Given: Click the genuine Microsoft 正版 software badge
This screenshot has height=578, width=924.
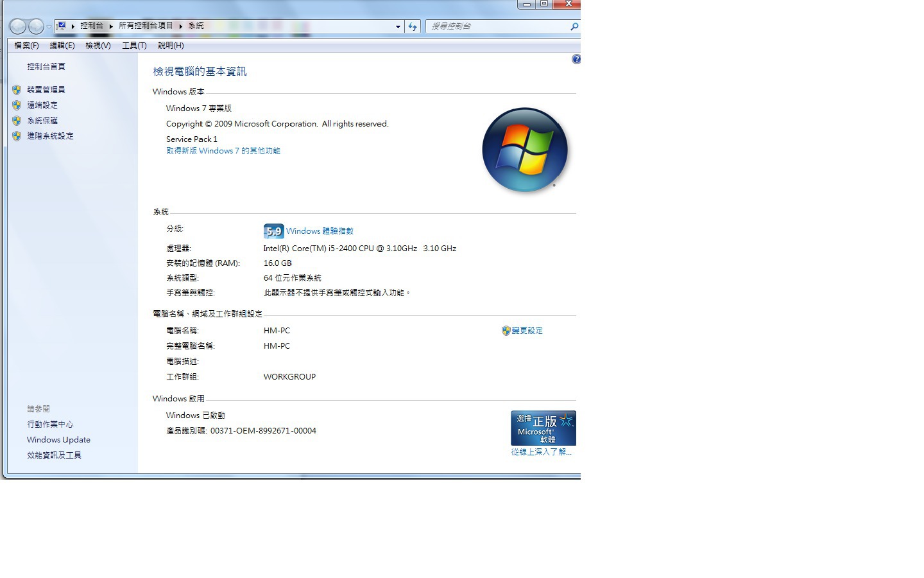Looking at the screenshot, I should tap(543, 428).
